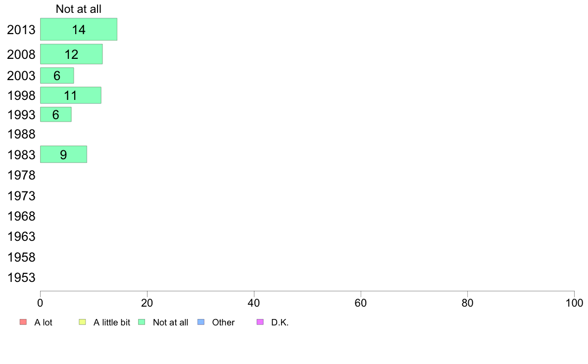Click the 'Not at all' column header
Image resolution: width=588 pixels, height=364 pixels.
point(79,9)
